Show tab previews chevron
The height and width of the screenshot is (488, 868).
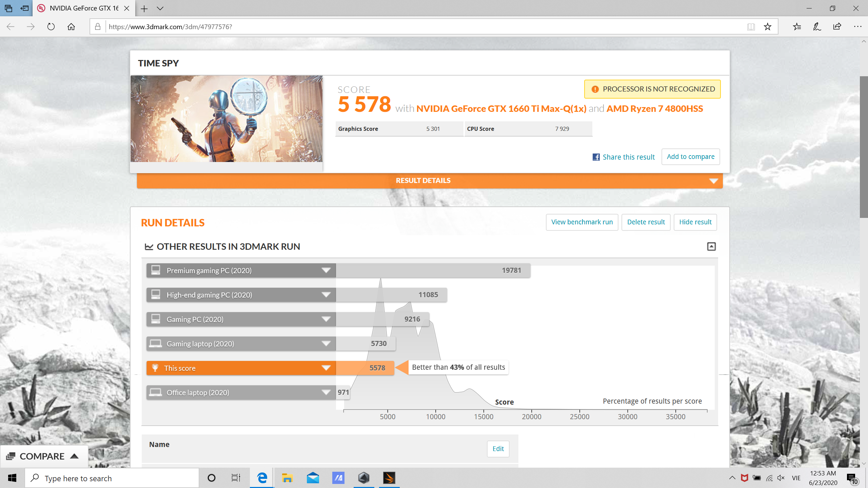click(160, 8)
